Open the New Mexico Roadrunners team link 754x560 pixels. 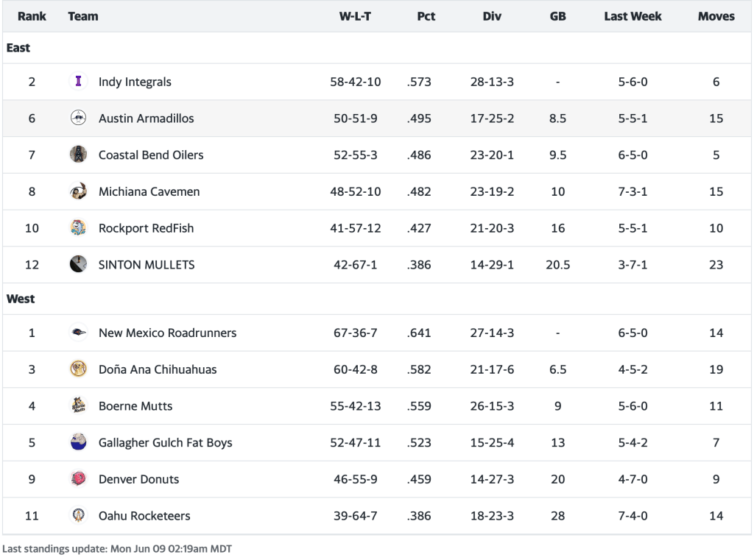(x=167, y=333)
